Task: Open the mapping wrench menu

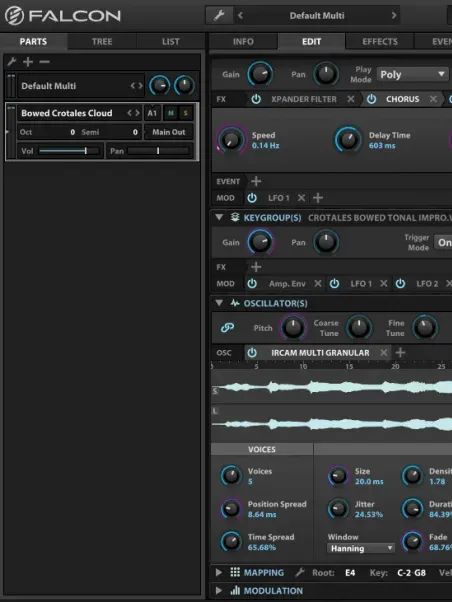Action: (300, 573)
